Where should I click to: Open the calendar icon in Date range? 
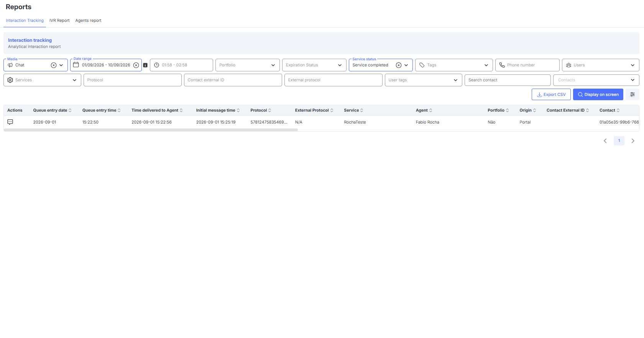[x=76, y=65]
